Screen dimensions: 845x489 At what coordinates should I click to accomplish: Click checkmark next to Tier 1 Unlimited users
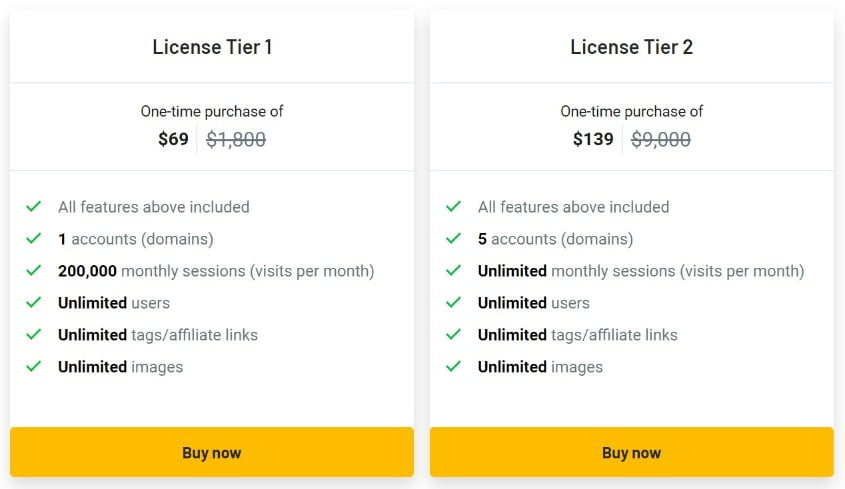34,303
